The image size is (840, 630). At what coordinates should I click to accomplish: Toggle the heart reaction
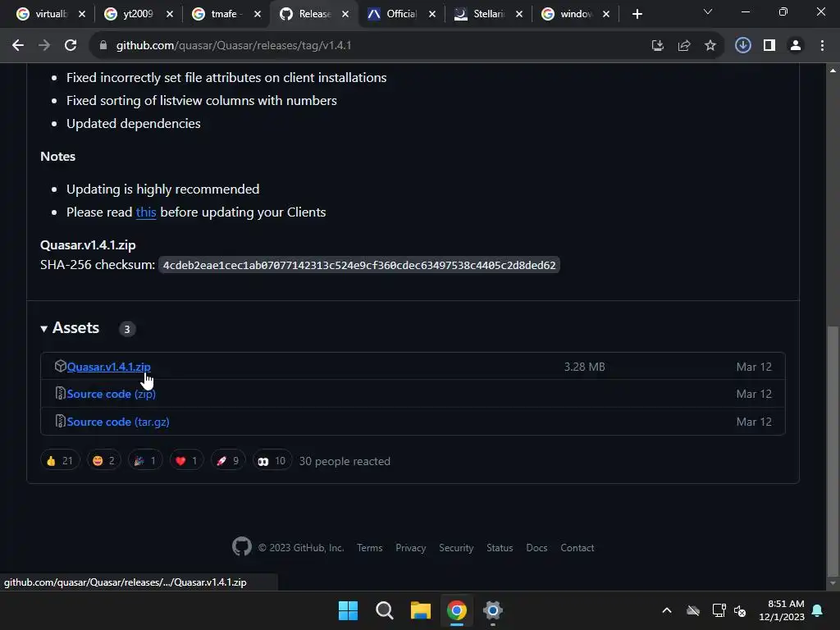pyautogui.click(x=186, y=461)
